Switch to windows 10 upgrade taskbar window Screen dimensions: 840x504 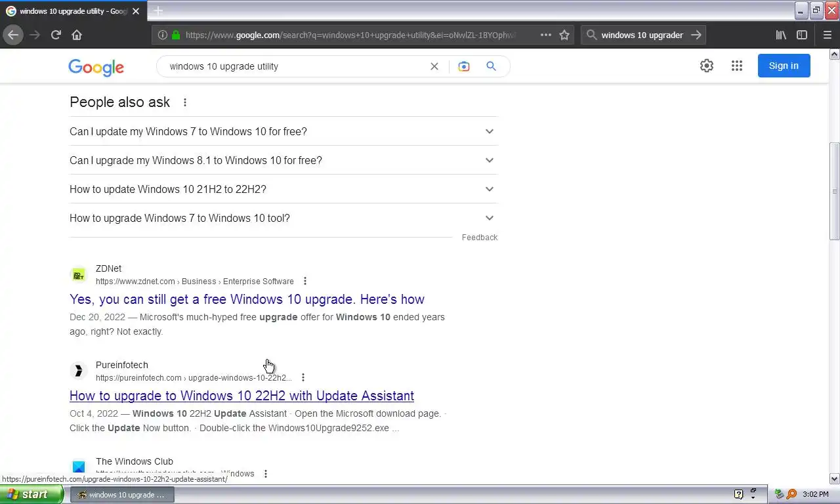tap(123, 495)
